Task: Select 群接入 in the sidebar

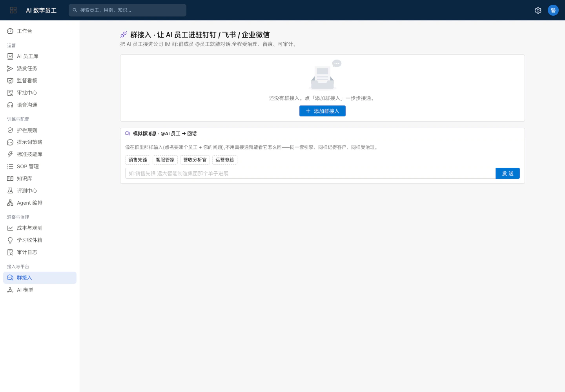Action: click(x=40, y=278)
